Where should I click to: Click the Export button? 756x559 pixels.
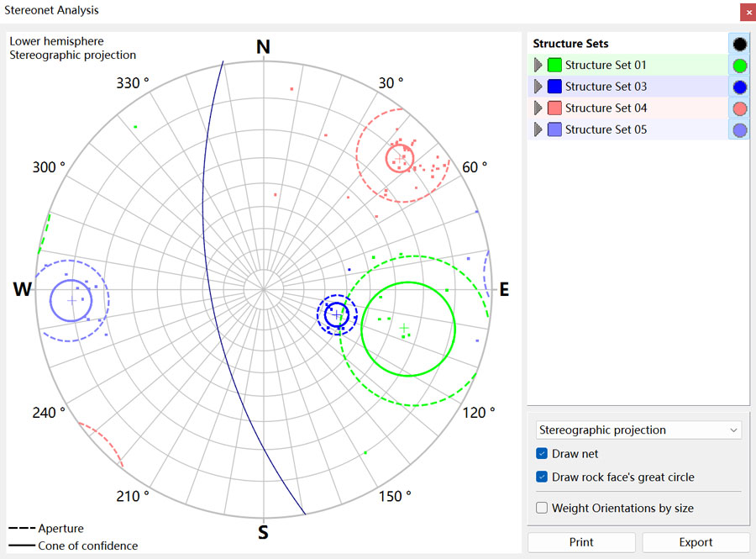[x=696, y=542]
